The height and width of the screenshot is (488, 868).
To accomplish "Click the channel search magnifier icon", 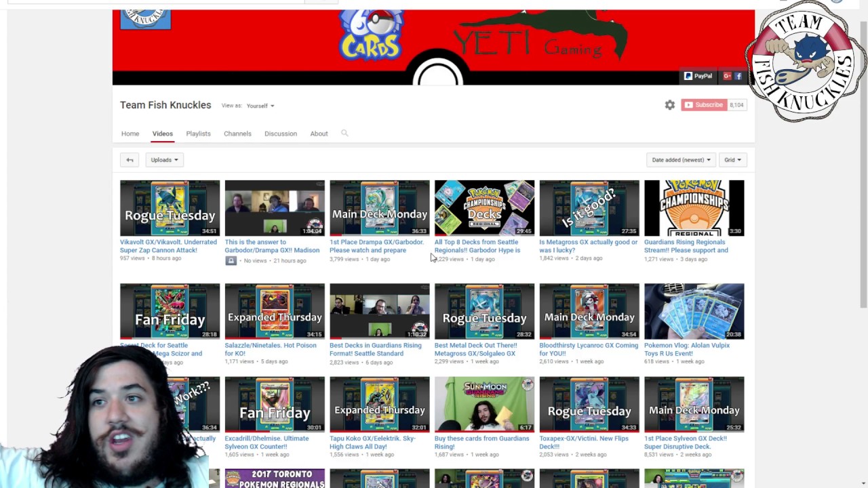I will [344, 133].
